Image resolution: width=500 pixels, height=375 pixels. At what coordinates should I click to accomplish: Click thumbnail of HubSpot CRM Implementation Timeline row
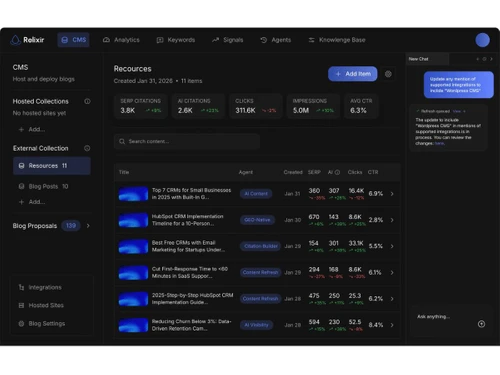[x=133, y=220]
